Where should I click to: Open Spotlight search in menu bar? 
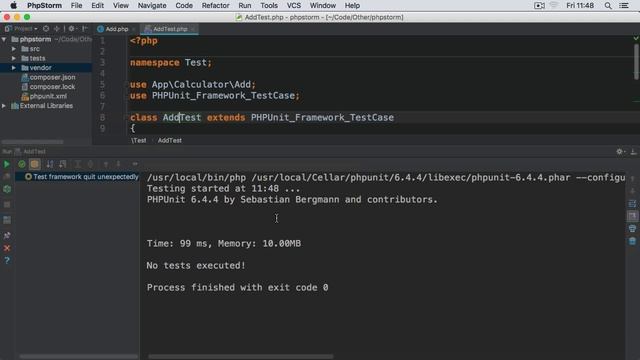[x=608, y=6]
